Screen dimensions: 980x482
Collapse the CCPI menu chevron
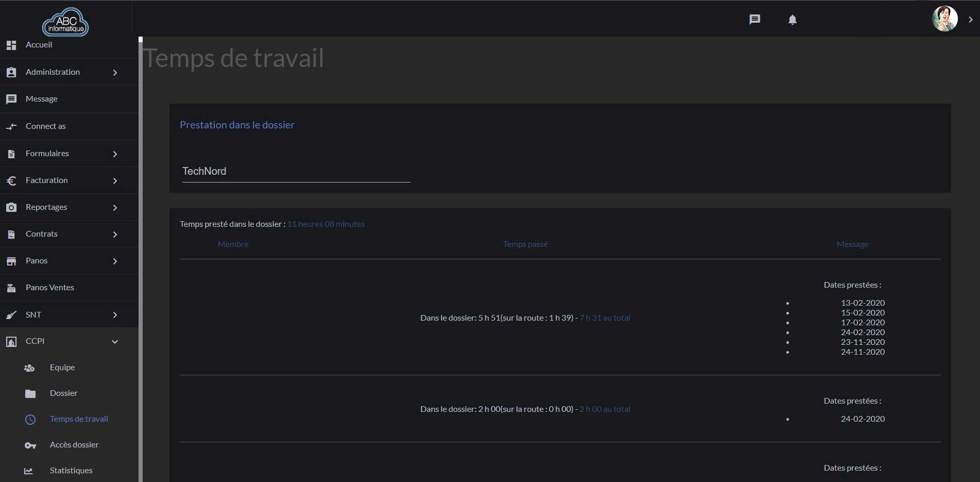115,341
